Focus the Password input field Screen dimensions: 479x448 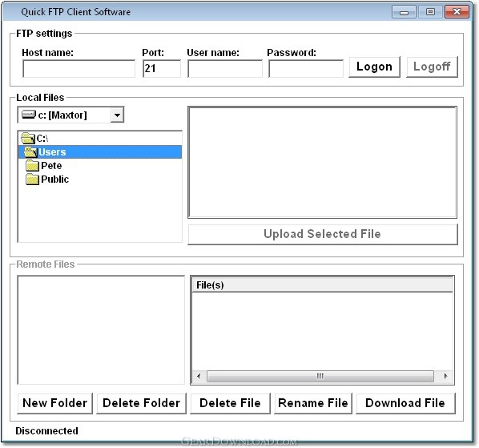[306, 68]
